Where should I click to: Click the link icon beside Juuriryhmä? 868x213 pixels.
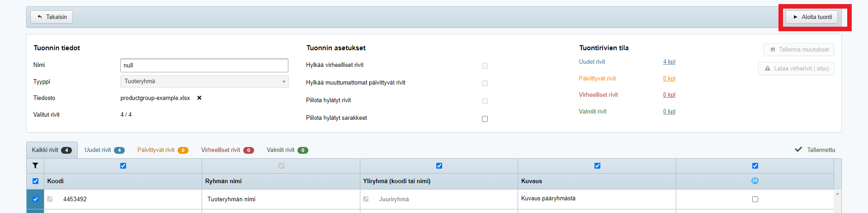366,199
